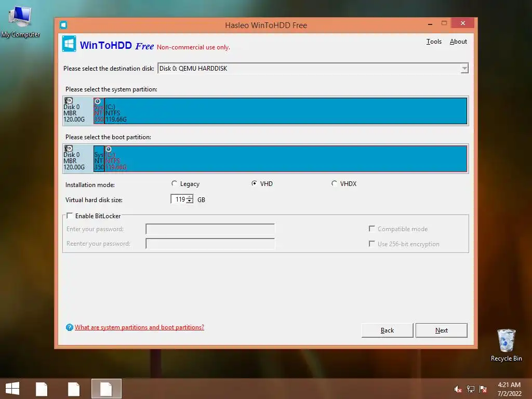The width and height of the screenshot is (532, 399).
Task: Open the My Computer desktop icon
Action: coord(20,22)
